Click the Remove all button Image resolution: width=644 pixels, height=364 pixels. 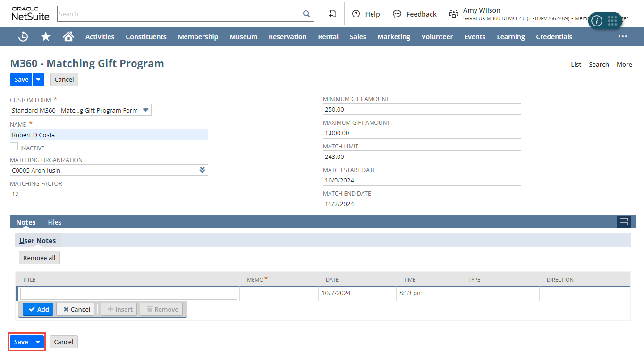(39, 258)
